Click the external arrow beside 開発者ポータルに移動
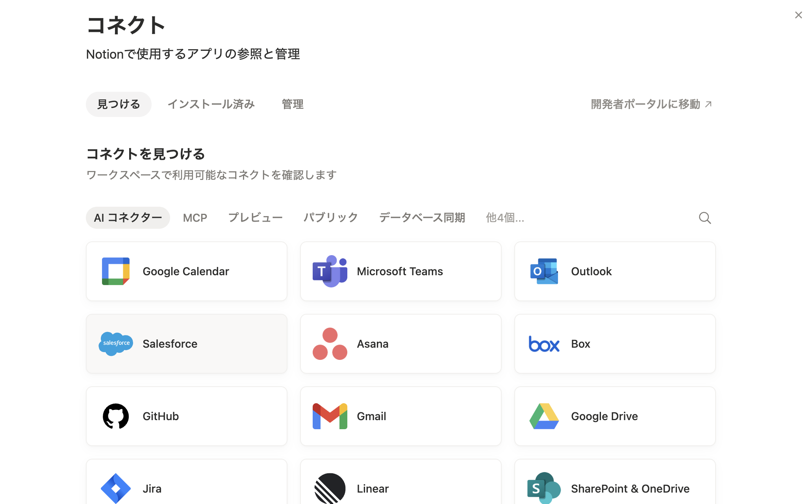Viewport: 812px width, 504px height. 708,104
